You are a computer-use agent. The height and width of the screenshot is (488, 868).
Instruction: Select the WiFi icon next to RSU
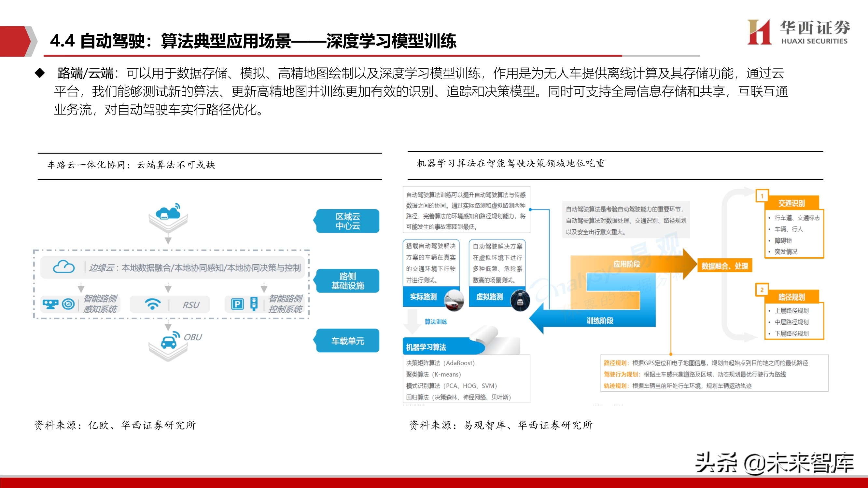[x=153, y=304]
